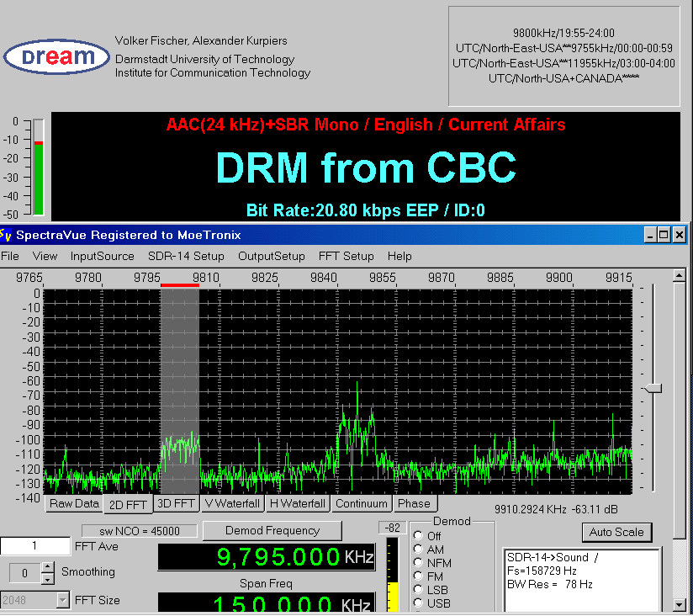Open the FFT Size dropdown

[x=63, y=600]
